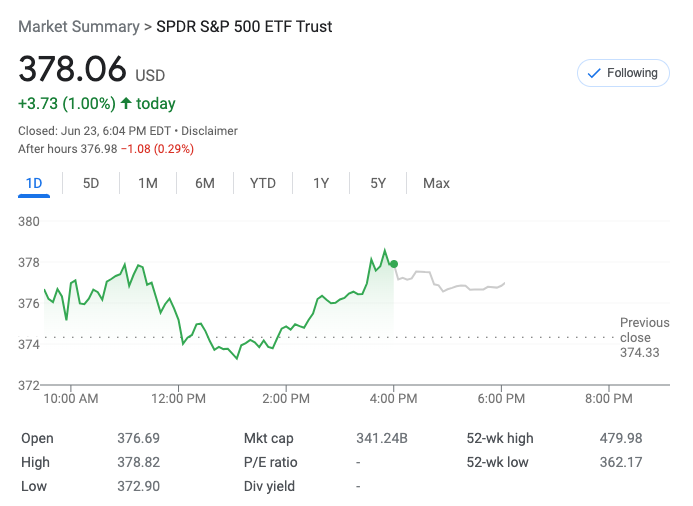Click the Previous close label on chart
The image size is (693, 506).
(x=644, y=330)
